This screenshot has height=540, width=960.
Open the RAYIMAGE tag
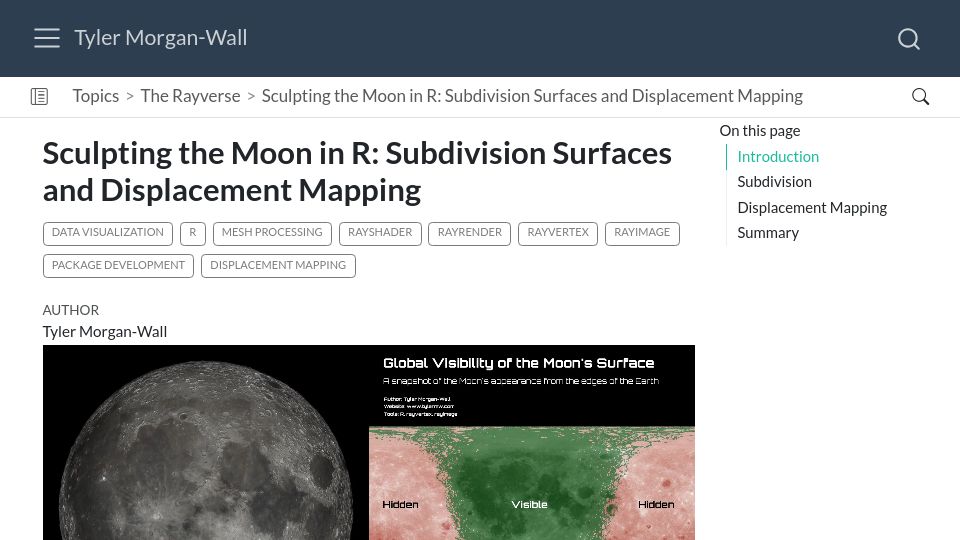tap(642, 233)
